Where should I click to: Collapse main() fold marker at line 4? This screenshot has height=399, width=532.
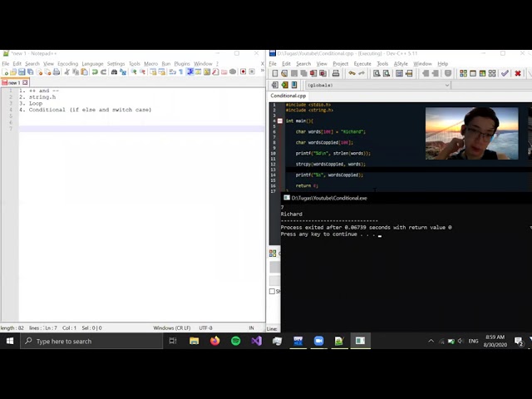[x=280, y=121]
